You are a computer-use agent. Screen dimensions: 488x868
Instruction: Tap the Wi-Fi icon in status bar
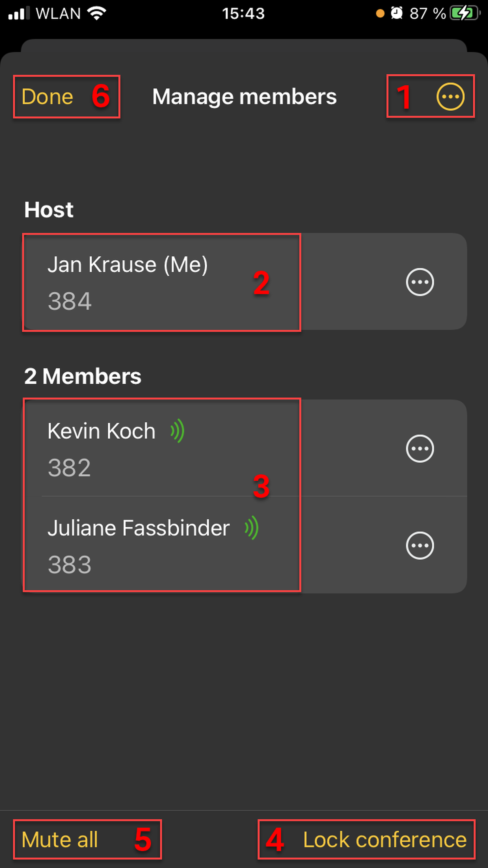[97, 13]
